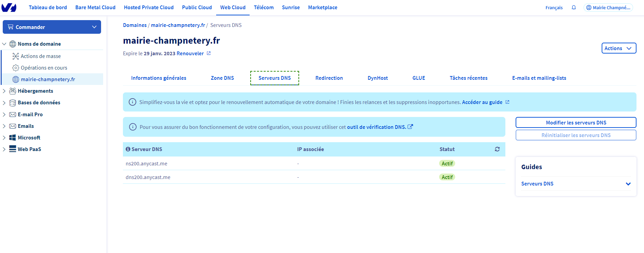This screenshot has width=644, height=253.
Task: Open Actions de masse item
Action: 41,56
